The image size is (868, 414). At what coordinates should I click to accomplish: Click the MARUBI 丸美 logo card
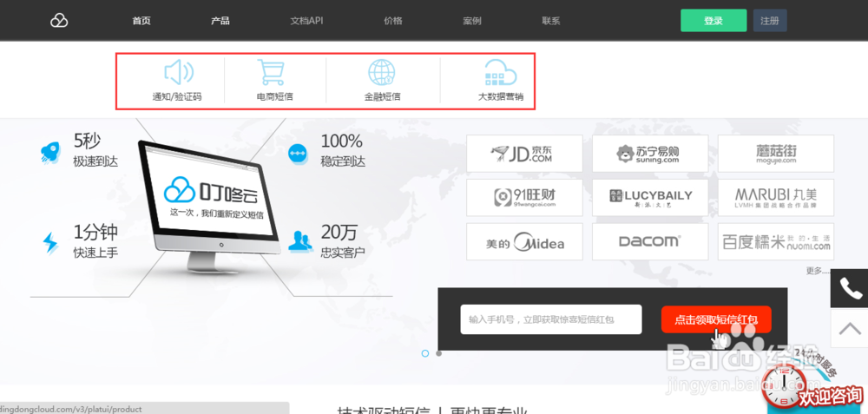coord(775,198)
